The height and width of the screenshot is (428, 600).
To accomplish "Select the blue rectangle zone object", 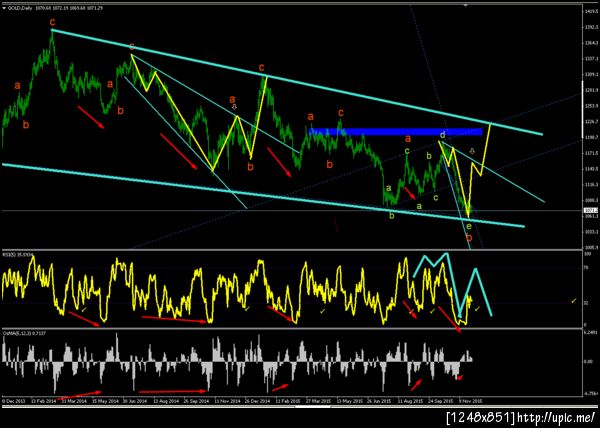I will pyautogui.click(x=395, y=132).
